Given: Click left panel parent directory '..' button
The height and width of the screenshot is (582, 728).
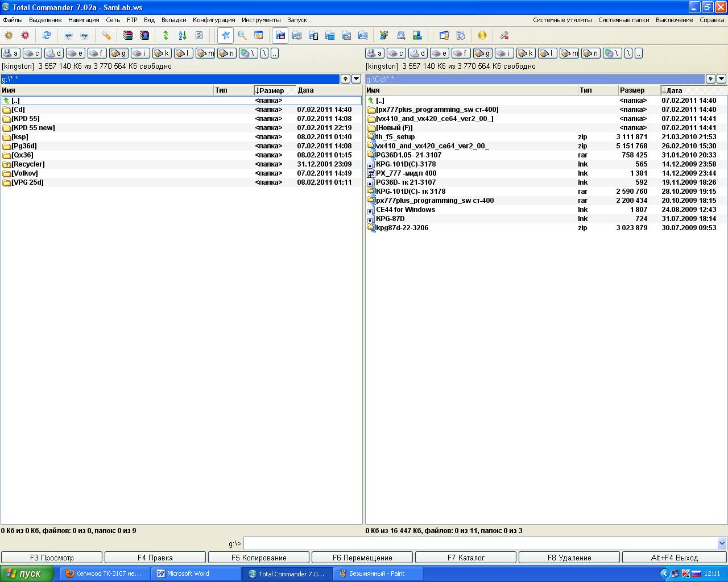Looking at the screenshot, I should pos(275,53).
